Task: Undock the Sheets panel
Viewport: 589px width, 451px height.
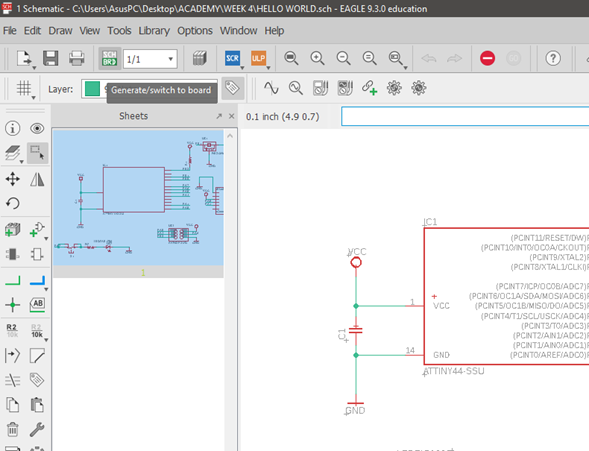Action: 219,116
